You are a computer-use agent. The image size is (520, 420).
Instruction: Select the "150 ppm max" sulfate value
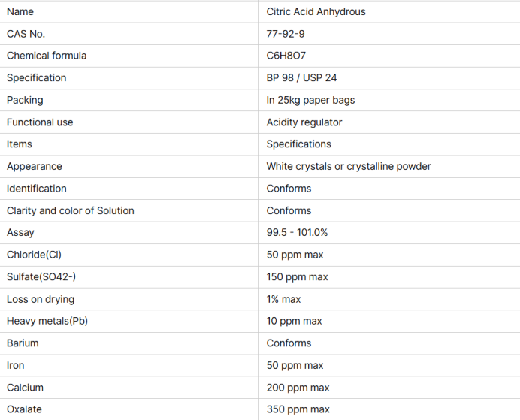(x=297, y=276)
